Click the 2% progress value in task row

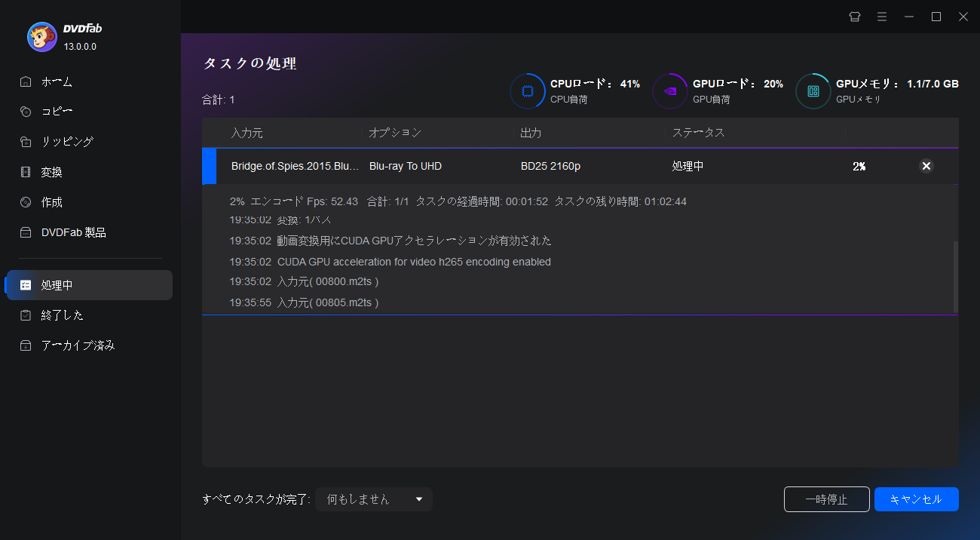click(859, 166)
